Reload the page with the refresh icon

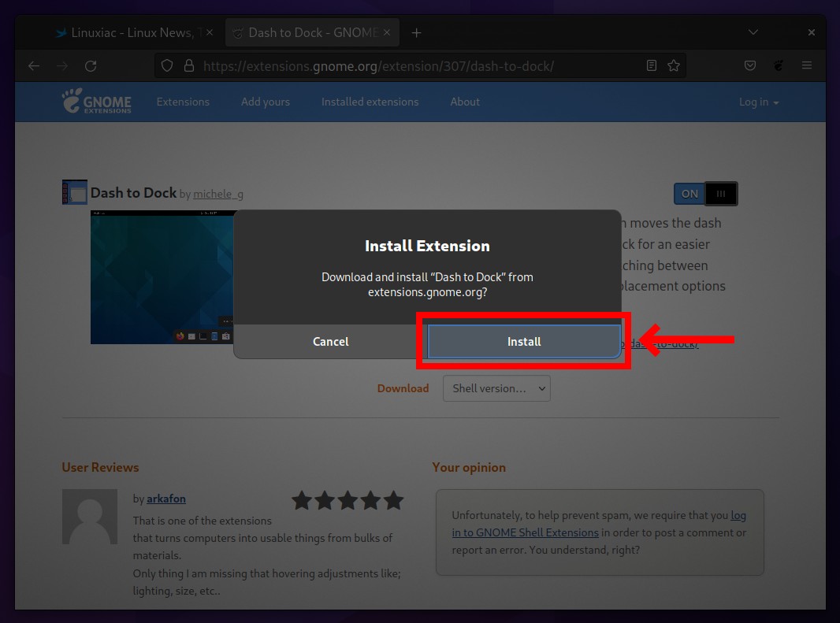[x=91, y=66]
